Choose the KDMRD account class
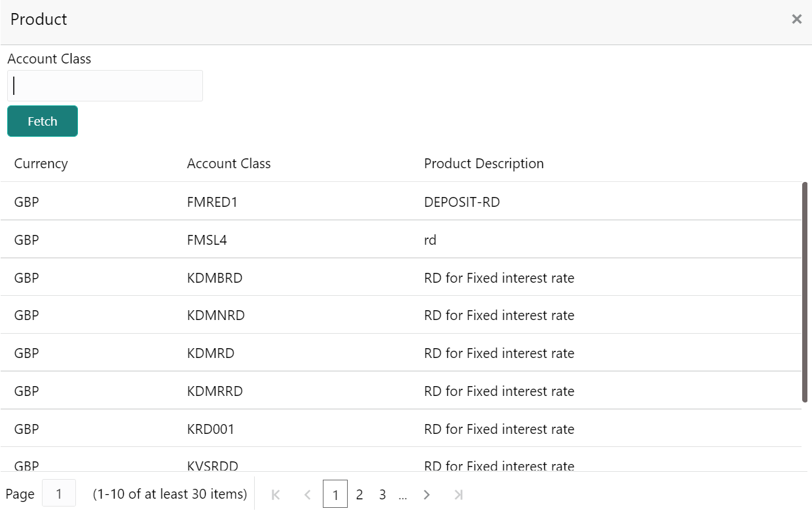 pyautogui.click(x=211, y=353)
